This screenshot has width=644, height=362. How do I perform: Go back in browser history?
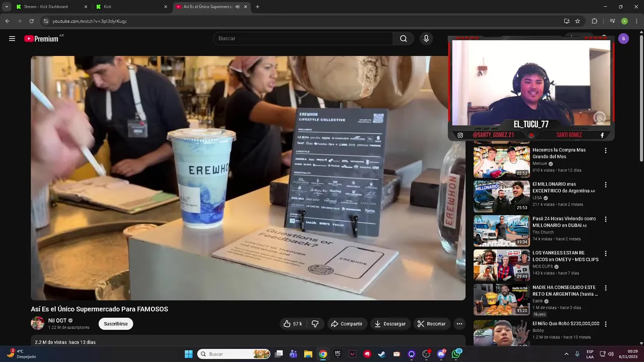point(7,21)
